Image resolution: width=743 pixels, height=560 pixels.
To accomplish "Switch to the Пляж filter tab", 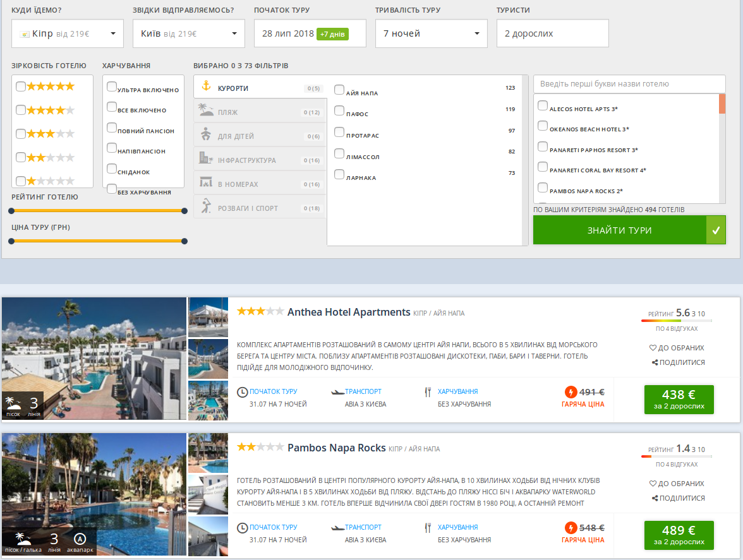I will tap(260, 112).
